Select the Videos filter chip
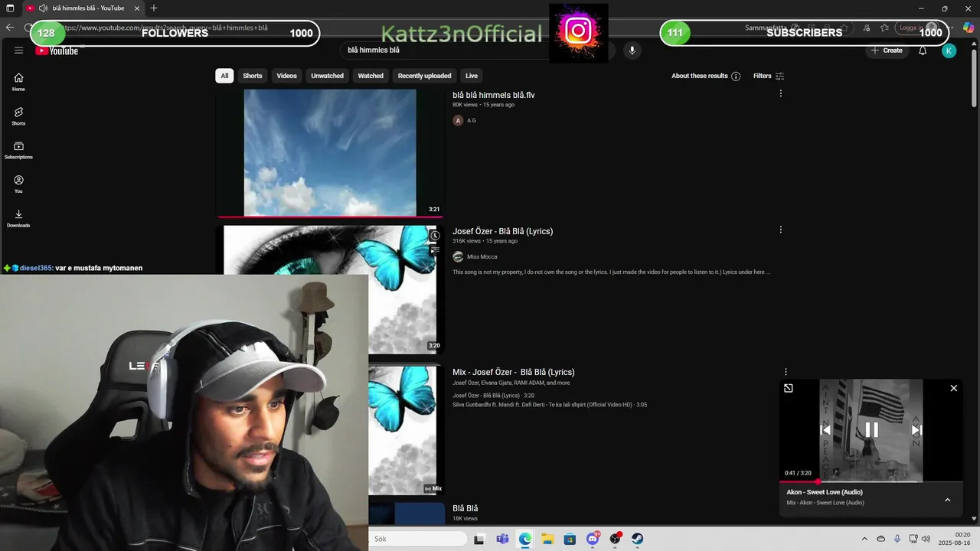The width and height of the screenshot is (980, 551). pos(286,76)
